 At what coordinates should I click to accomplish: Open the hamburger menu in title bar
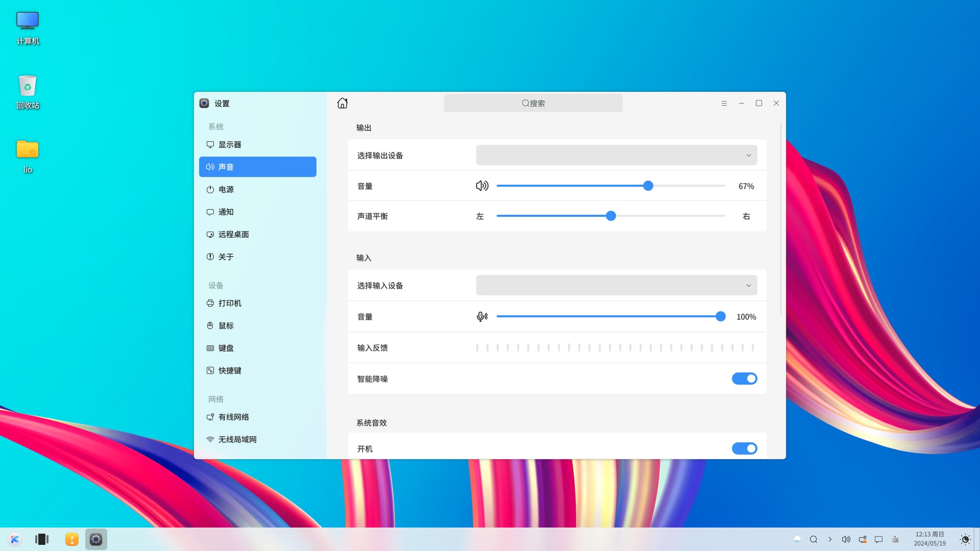click(724, 103)
